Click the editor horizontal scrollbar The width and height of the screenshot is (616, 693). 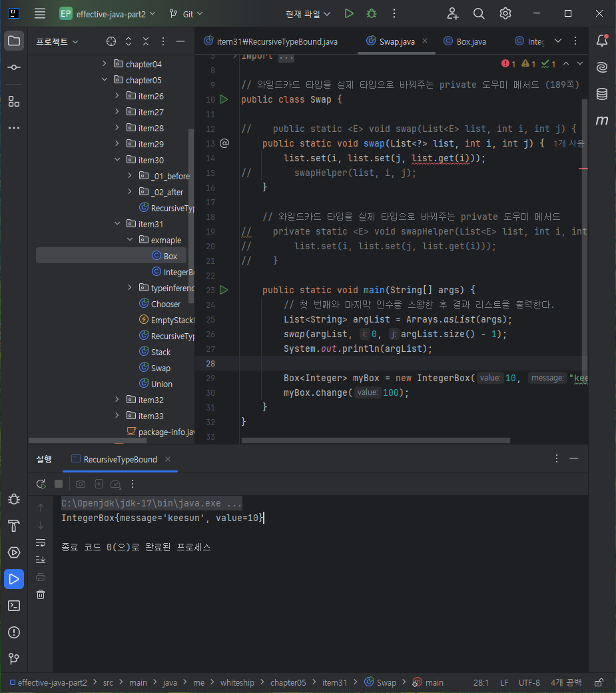pyautogui.click(x=376, y=440)
